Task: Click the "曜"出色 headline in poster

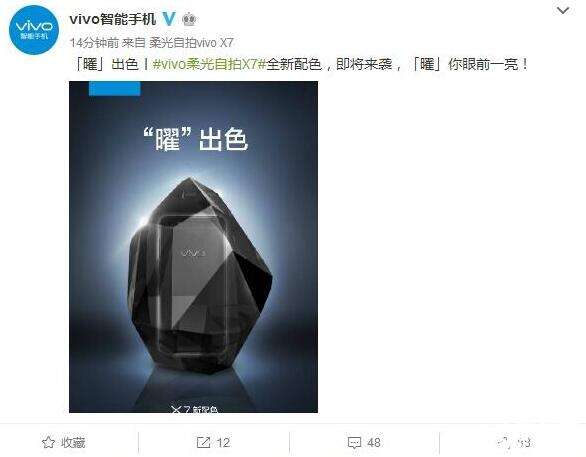Action: click(196, 139)
